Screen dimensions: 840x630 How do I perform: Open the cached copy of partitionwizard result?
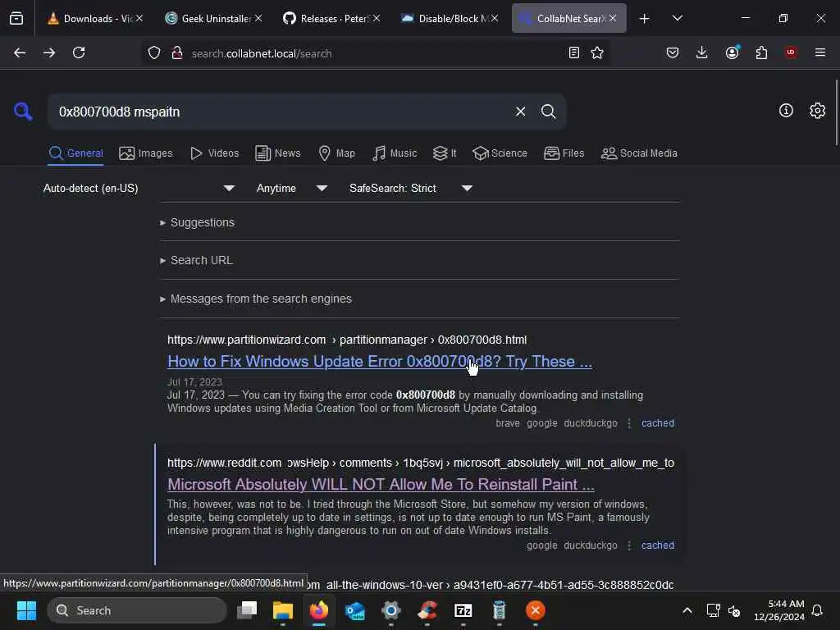coord(657,423)
